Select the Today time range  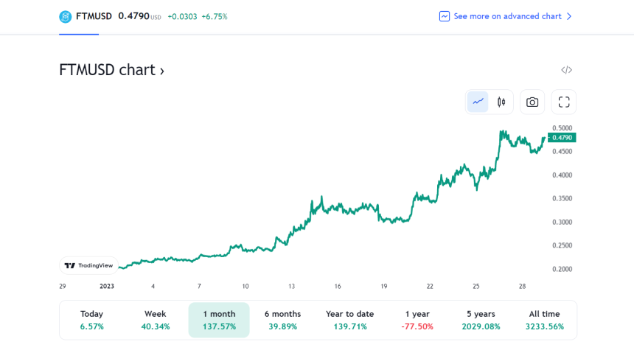pyautogui.click(x=92, y=320)
